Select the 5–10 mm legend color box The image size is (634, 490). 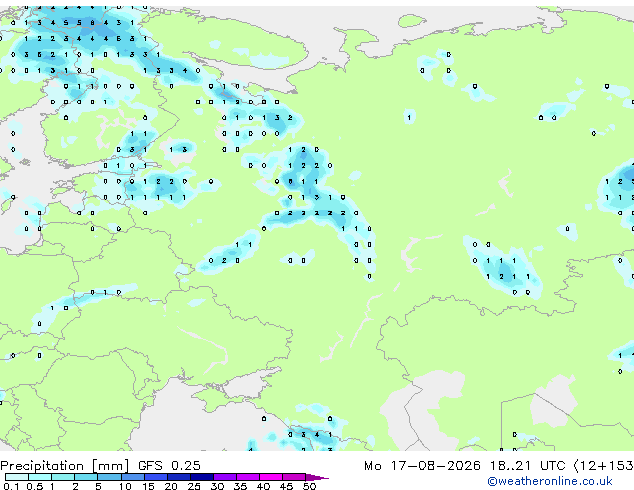click(x=109, y=477)
